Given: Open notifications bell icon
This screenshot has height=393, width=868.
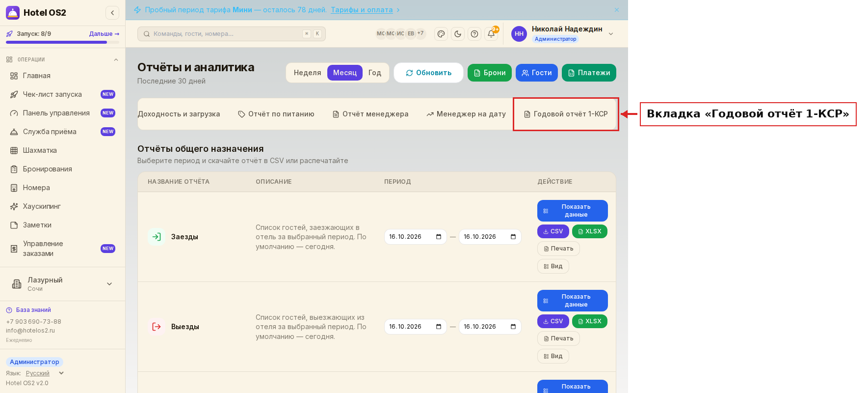Looking at the screenshot, I should (491, 34).
